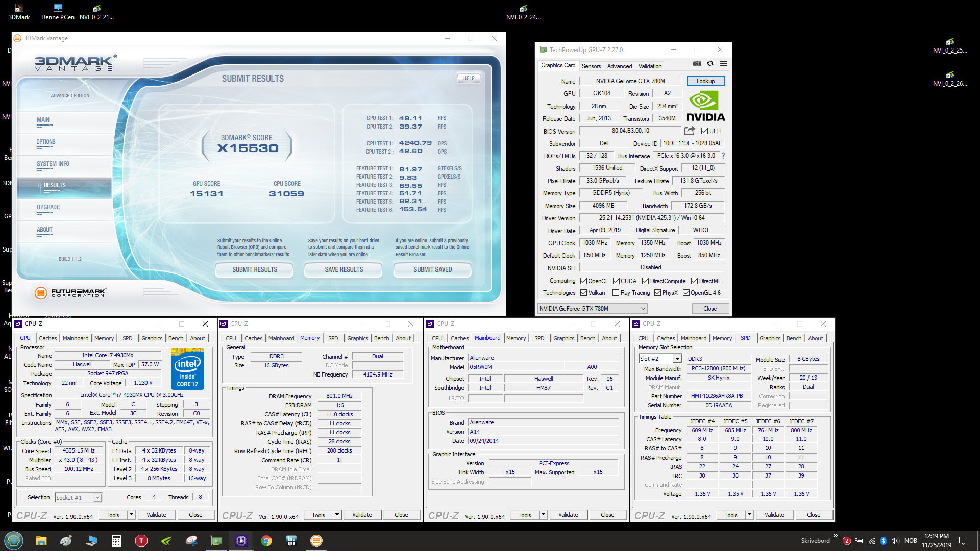This screenshot has height=551, width=980.
Task: Toggle DirectML checkbox
Action: tap(695, 281)
